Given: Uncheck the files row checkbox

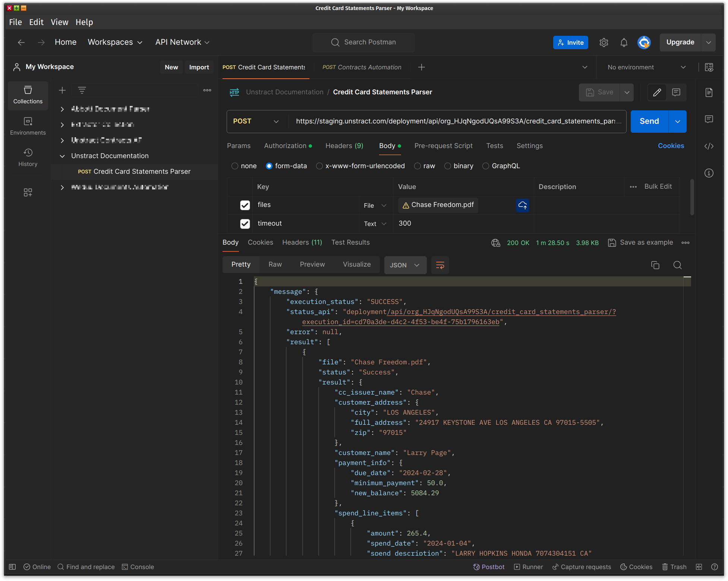Looking at the screenshot, I should pos(245,205).
